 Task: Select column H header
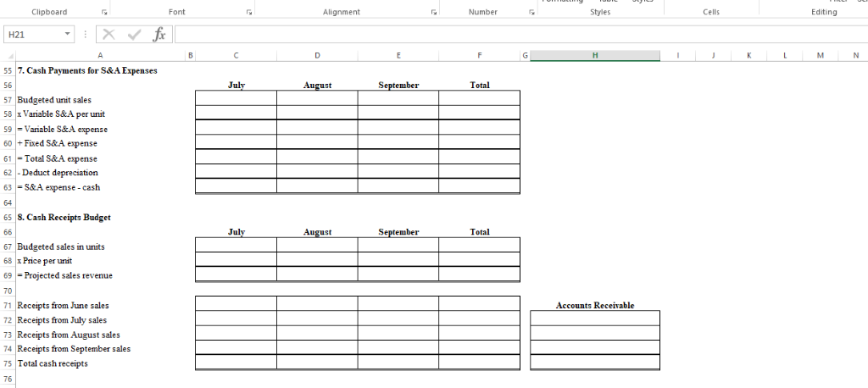595,55
